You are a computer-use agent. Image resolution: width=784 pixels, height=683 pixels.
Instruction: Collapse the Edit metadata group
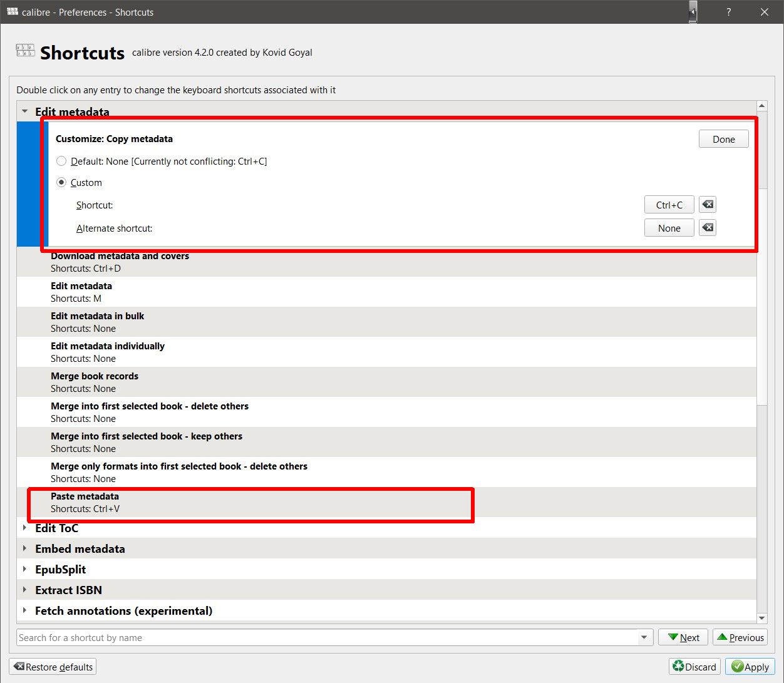(x=24, y=111)
